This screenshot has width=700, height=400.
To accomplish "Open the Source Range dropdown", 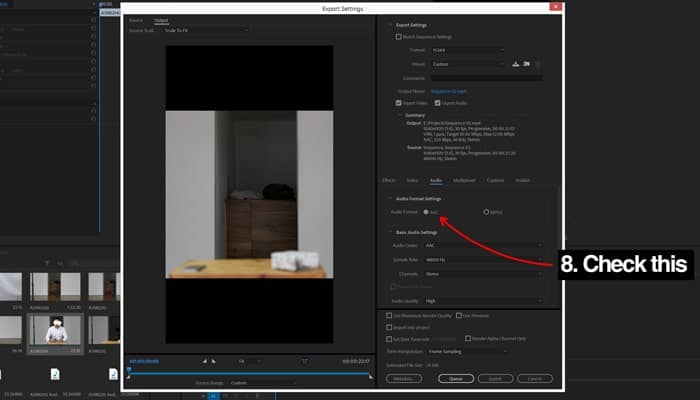I will coord(262,383).
